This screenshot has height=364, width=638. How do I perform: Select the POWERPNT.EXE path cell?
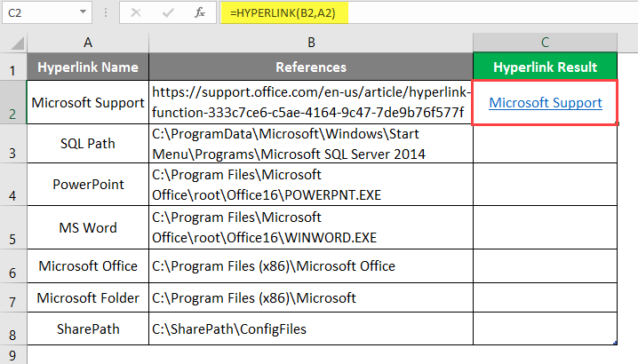tap(311, 185)
